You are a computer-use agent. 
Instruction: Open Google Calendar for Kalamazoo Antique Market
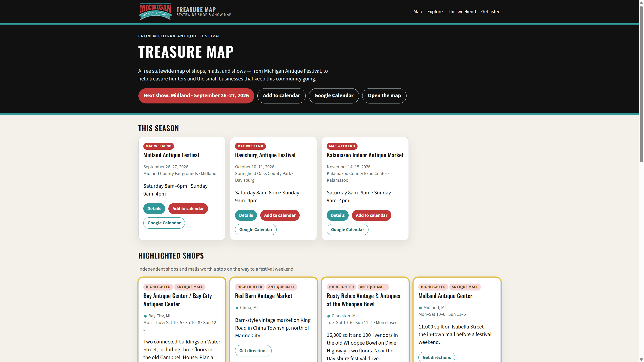pyautogui.click(x=347, y=229)
